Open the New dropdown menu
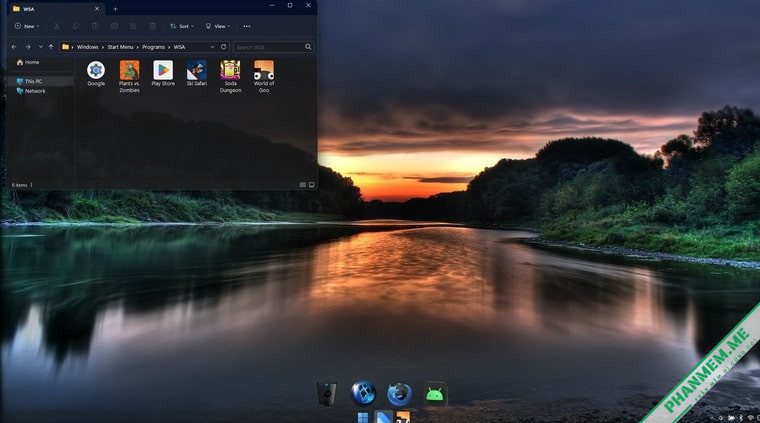 tap(27, 26)
